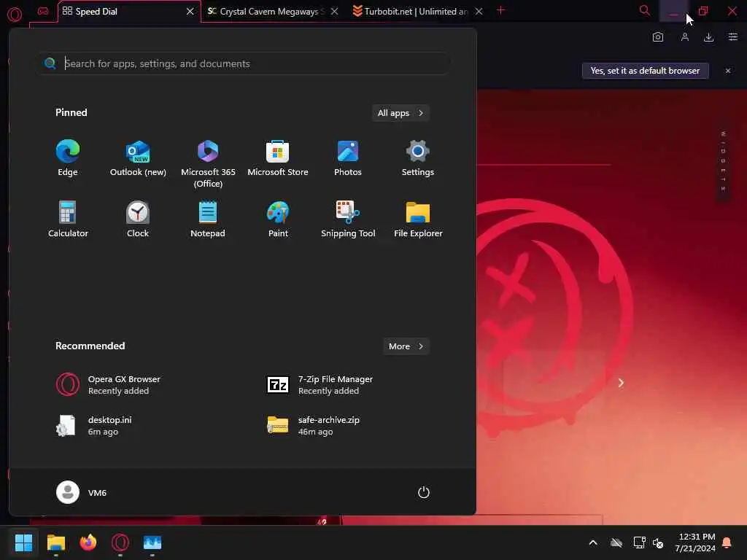Show hidden system tray icons

(593, 542)
